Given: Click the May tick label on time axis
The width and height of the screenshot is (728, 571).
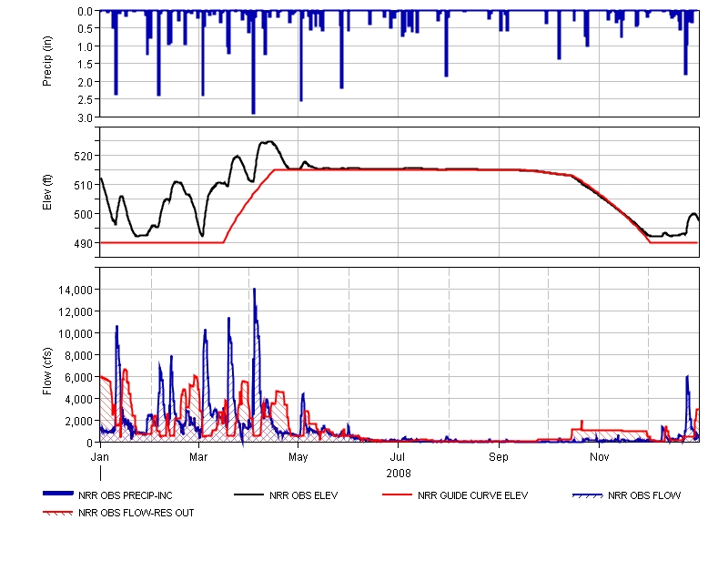Looking at the screenshot, I should [298, 457].
